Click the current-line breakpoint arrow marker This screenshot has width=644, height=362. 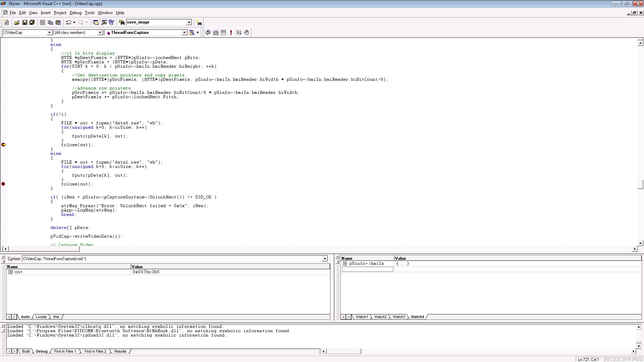coord(4,145)
